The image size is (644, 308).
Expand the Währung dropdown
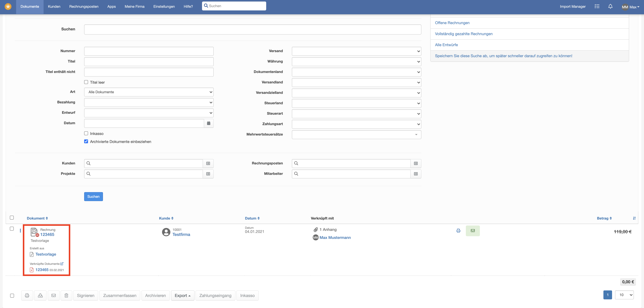356,62
